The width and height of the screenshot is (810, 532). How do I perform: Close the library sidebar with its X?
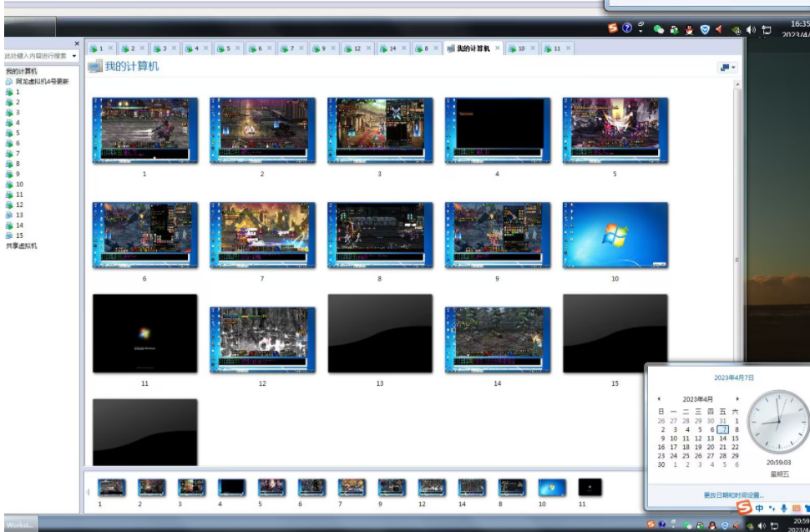77,44
